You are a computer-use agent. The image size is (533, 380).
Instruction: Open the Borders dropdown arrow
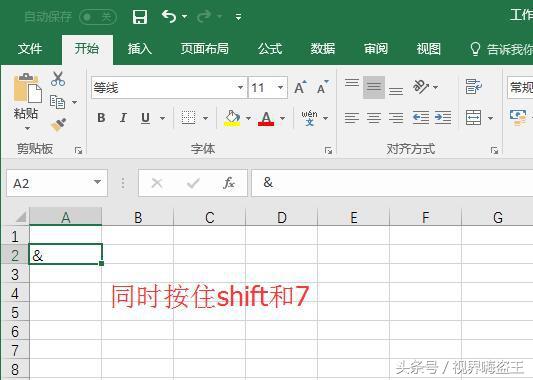205,118
